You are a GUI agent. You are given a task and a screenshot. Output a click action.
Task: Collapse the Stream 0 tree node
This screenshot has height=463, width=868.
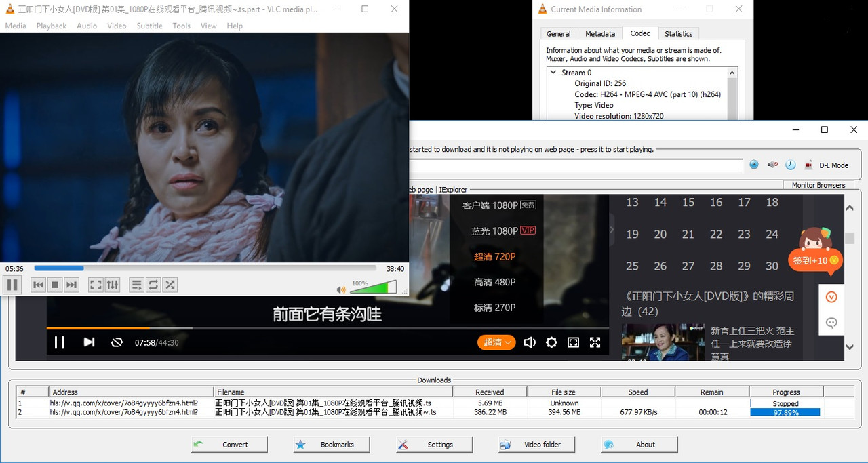(x=554, y=73)
